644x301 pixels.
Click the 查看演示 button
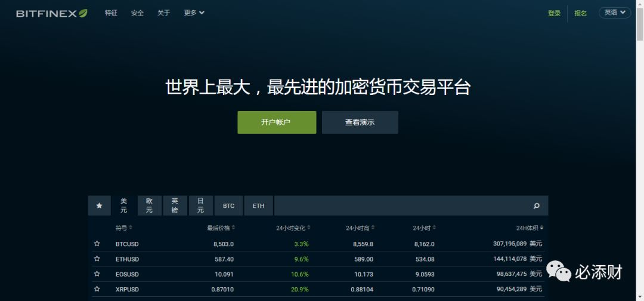tap(360, 122)
